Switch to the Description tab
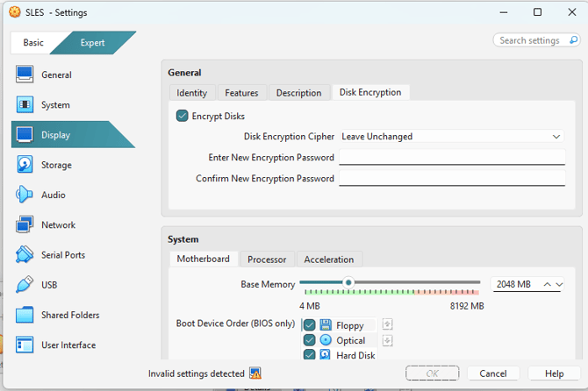Viewport: 588px width, 391px height. pos(298,93)
